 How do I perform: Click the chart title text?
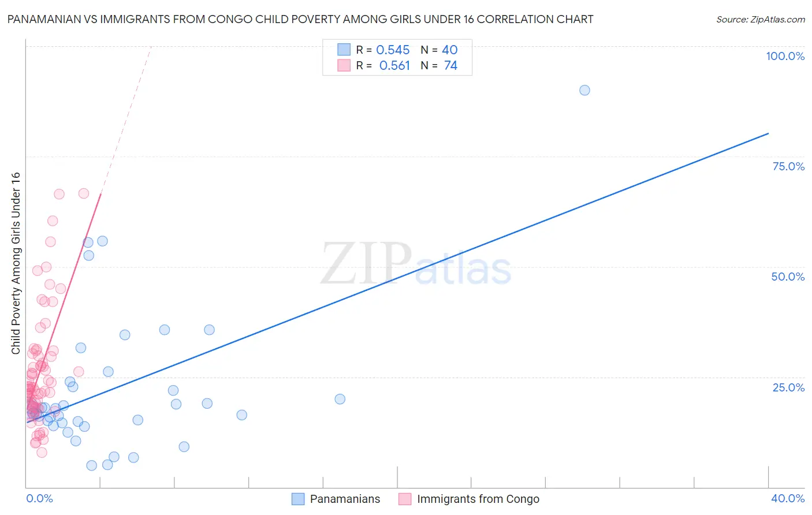pyautogui.click(x=300, y=19)
